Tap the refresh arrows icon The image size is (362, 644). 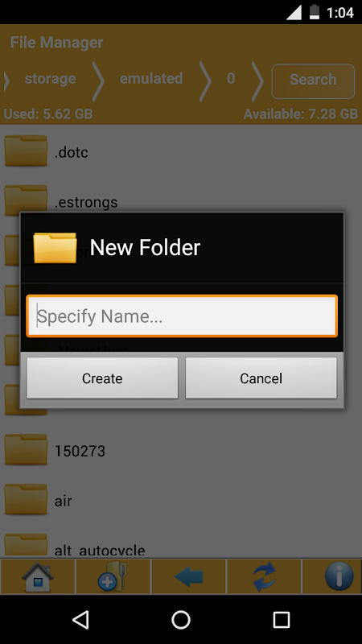[264, 576]
